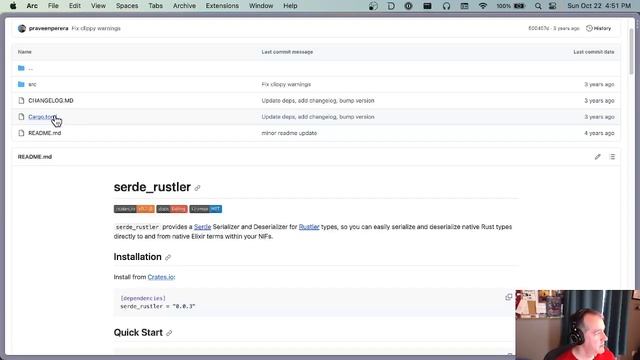
Task: Open commit History
Action: tap(598, 28)
